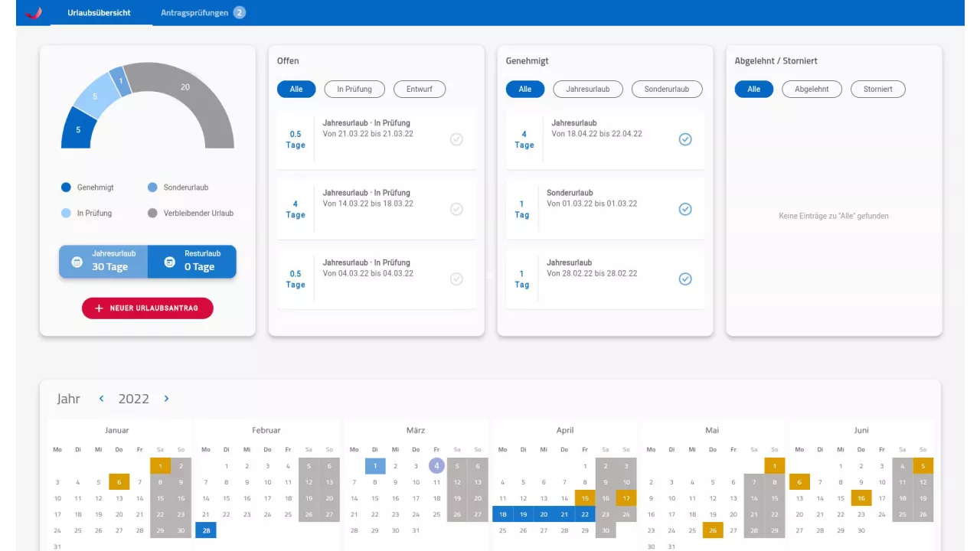Go to previous year with the left chevron
The height and width of the screenshot is (551, 980).
(x=101, y=398)
